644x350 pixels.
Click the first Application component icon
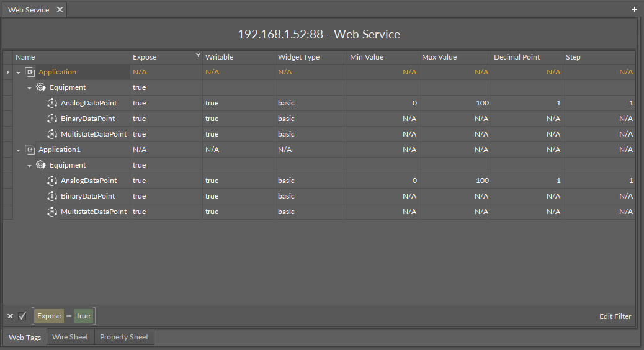pyautogui.click(x=29, y=72)
